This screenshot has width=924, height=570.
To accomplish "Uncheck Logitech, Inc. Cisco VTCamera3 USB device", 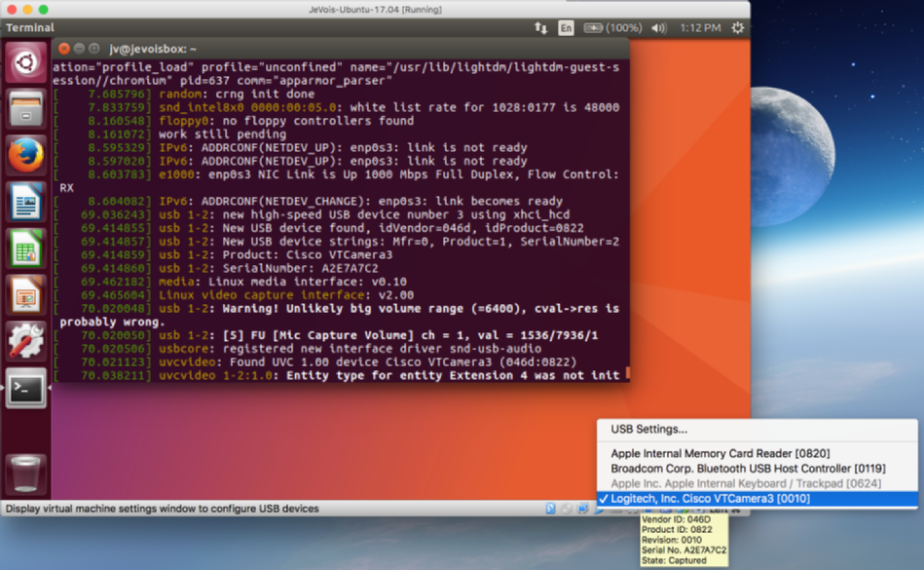I will point(758,499).
